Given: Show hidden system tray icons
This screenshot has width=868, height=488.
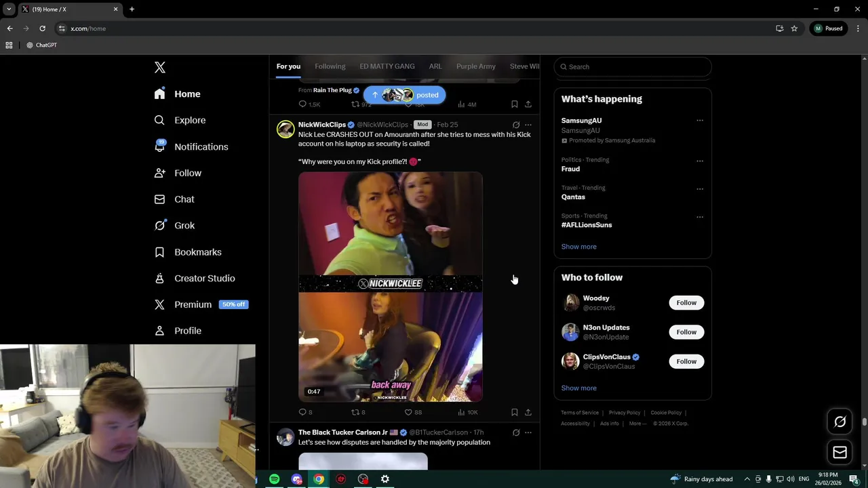Looking at the screenshot, I should [747, 479].
